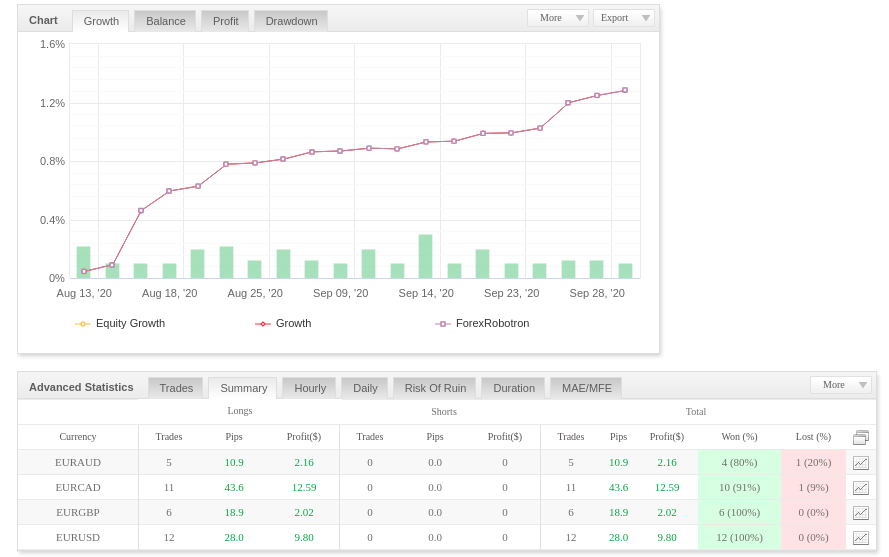Click the Won (%) column header
The height and width of the screenshot is (557, 889).
(x=739, y=437)
